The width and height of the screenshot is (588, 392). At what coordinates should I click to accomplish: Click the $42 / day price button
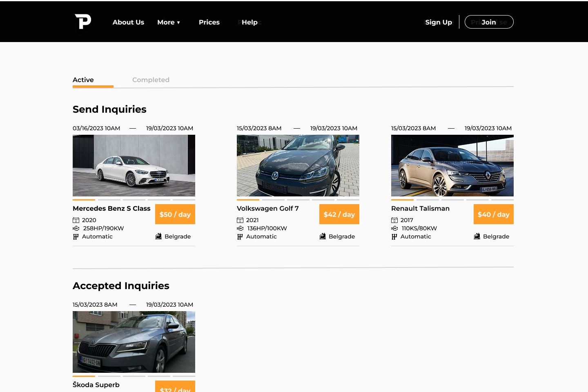click(x=339, y=214)
